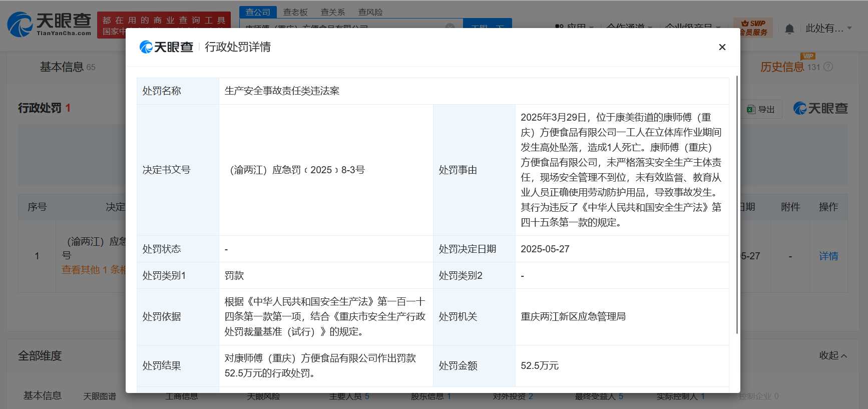Expand the user account dropdown 此处有…
868x409 pixels.
828,29
